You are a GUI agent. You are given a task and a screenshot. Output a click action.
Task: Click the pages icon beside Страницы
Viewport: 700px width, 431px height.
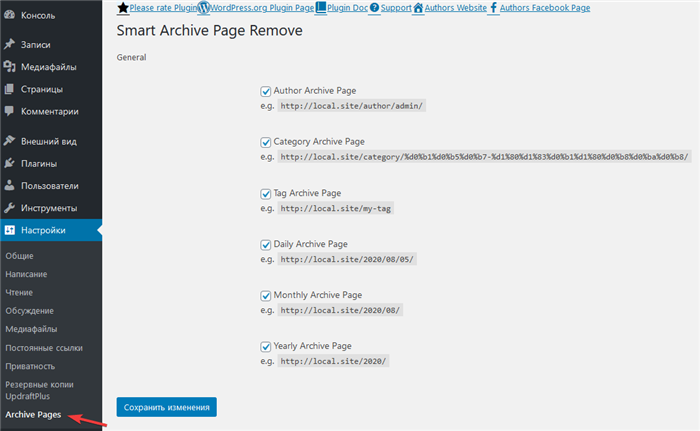(x=9, y=89)
